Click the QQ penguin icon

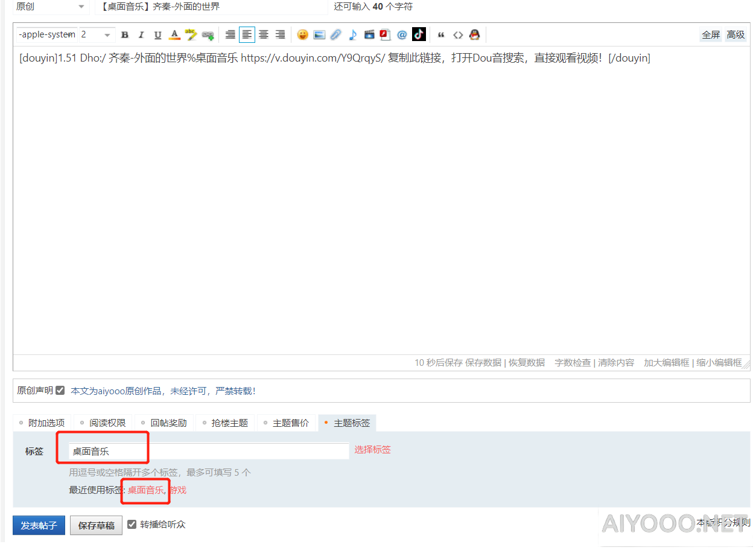[475, 35]
